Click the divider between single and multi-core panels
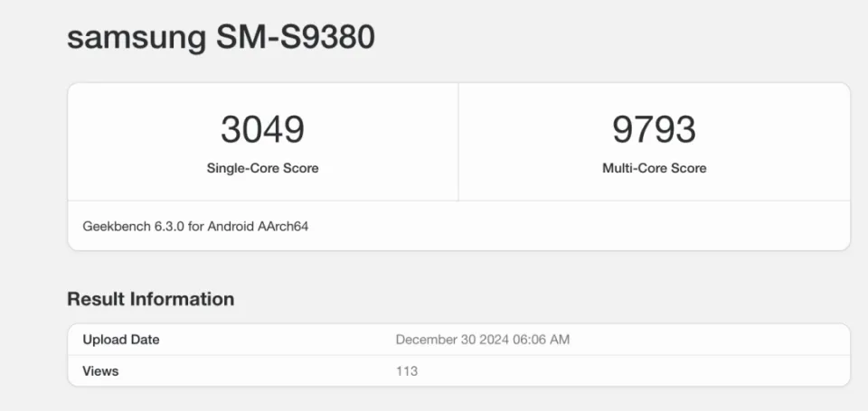This screenshot has height=411, width=868. click(x=458, y=142)
